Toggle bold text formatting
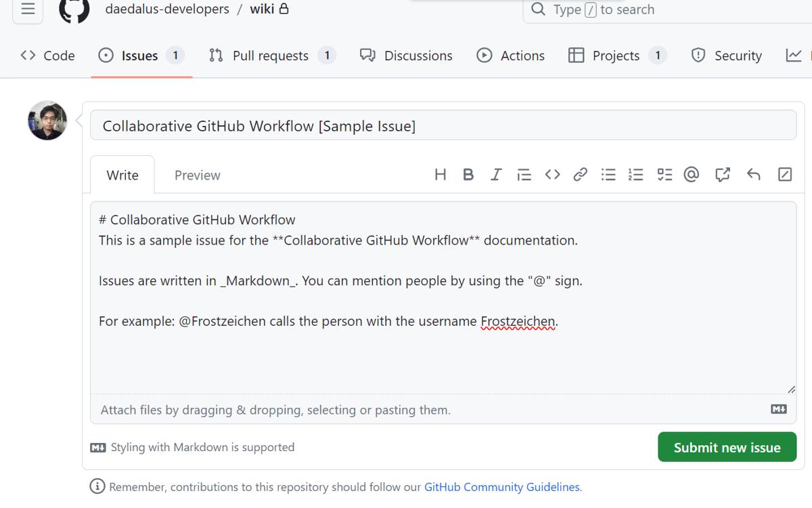The image size is (812, 508). click(x=468, y=175)
